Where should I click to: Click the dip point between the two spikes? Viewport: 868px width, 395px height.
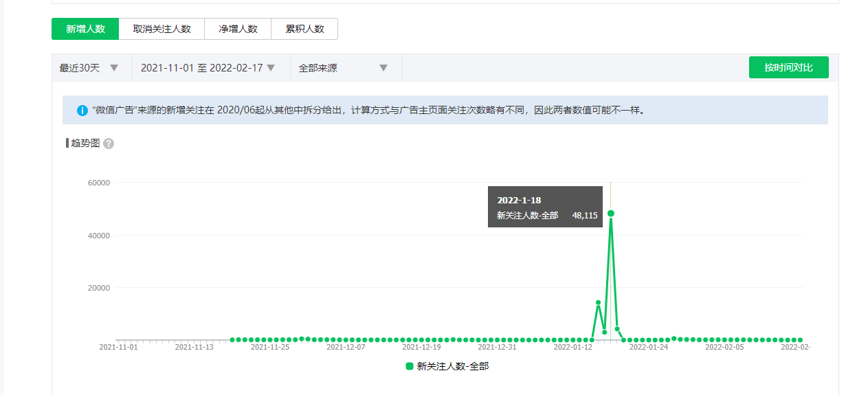coord(605,332)
